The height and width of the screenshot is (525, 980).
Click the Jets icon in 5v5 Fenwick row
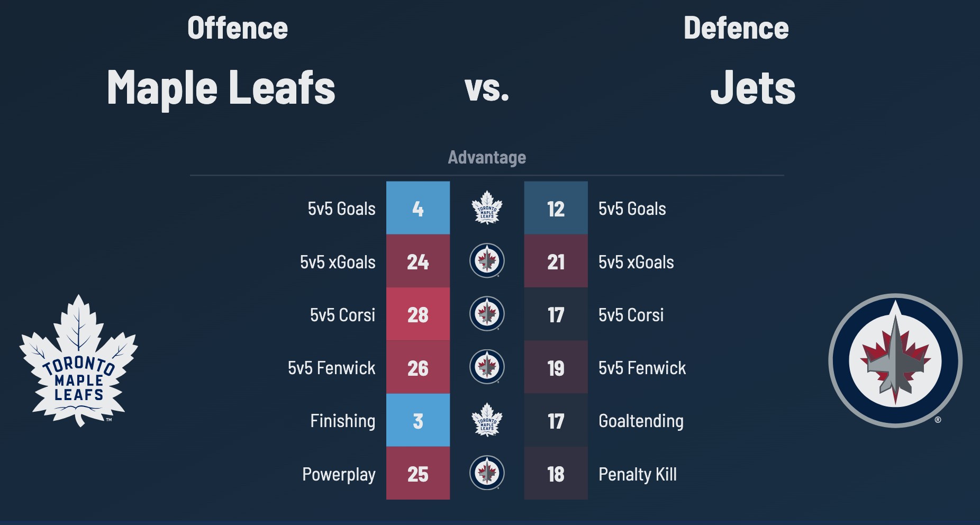tap(487, 367)
